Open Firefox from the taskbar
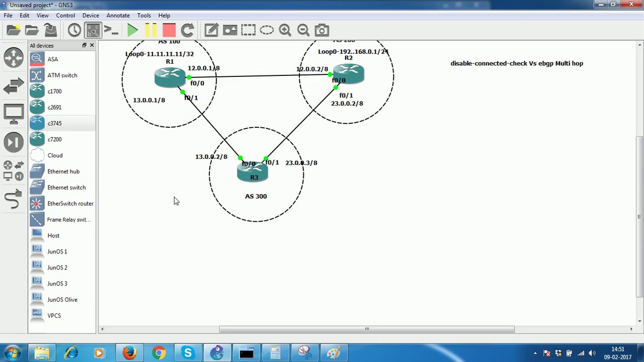The height and width of the screenshot is (362, 644). click(x=129, y=353)
